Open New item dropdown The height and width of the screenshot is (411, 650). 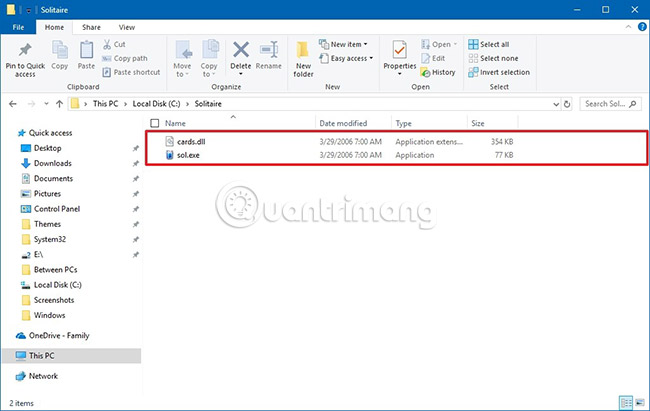point(343,44)
